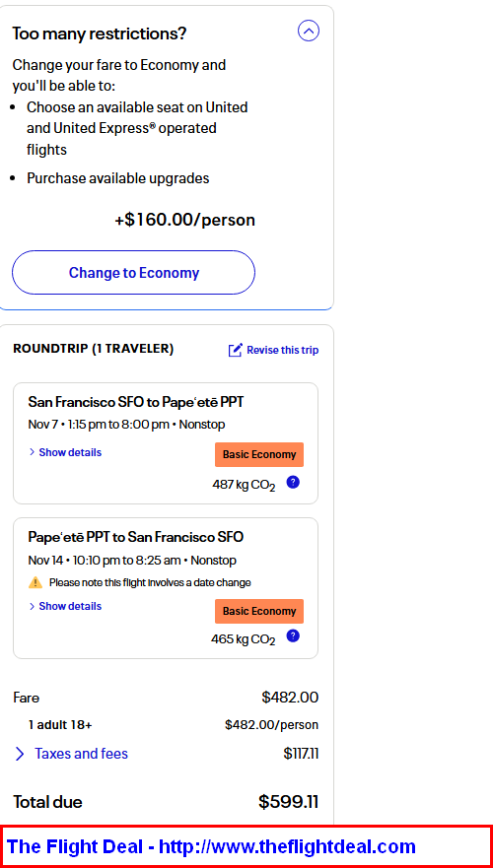Image resolution: width=493 pixels, height=868 pixels.
Task: Select Basic Economy badge on Nov 7 flight
Action: point(259,454)
